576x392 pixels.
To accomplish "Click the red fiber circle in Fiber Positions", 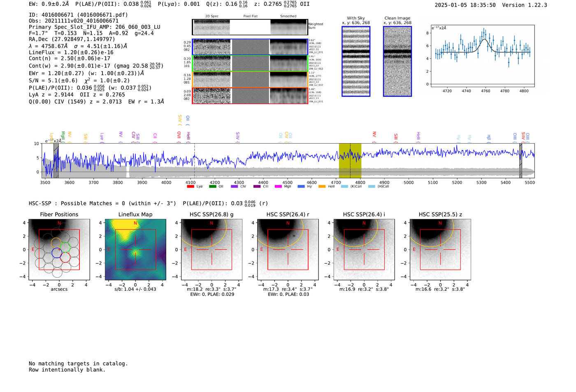I will [x=65, y=257].
